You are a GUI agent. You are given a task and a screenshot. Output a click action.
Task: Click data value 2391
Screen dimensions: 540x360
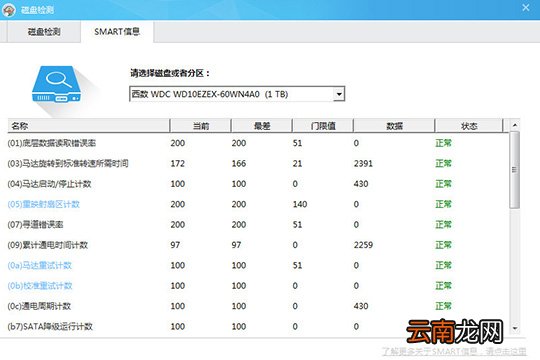pyautogui.click(x=363, y=163)
